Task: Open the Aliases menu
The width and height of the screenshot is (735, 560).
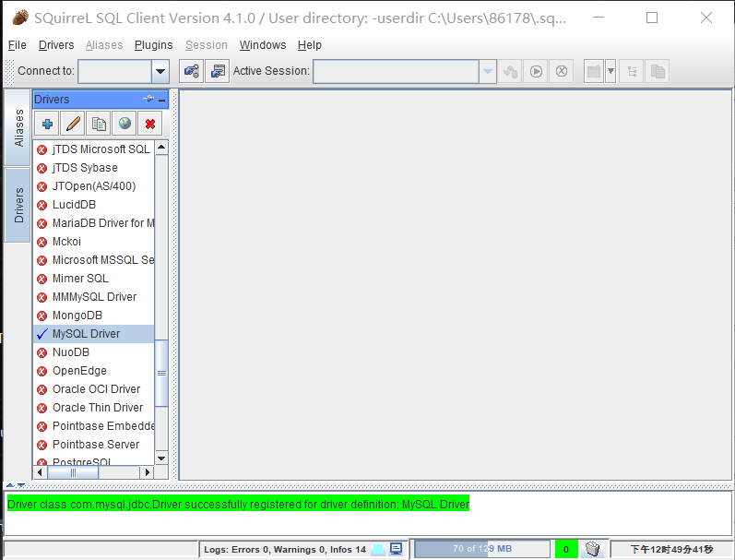Action: coord(104,45)
